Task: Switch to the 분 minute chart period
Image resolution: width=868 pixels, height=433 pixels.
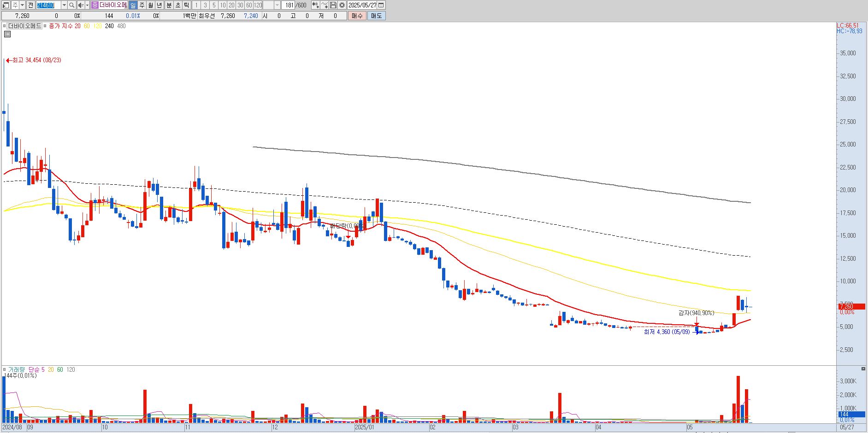Action: coord(169,5)
